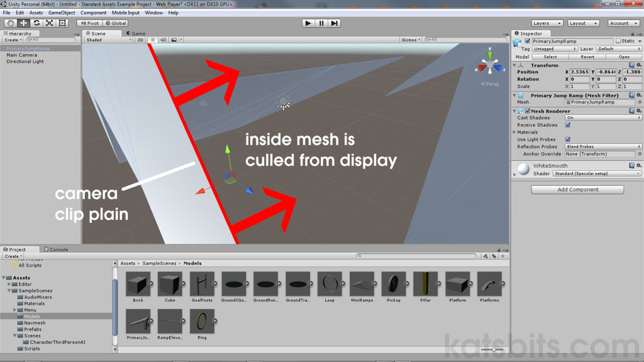Switch to the Game tab
Image resolution: width=644 pixels, height=362 pixels.
coord(136,33)
